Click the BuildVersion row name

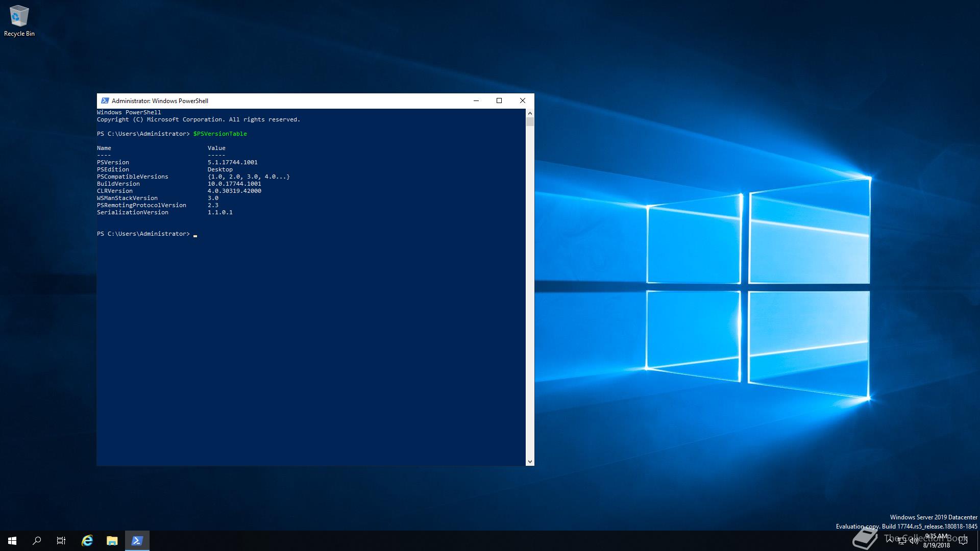[118, 184]
